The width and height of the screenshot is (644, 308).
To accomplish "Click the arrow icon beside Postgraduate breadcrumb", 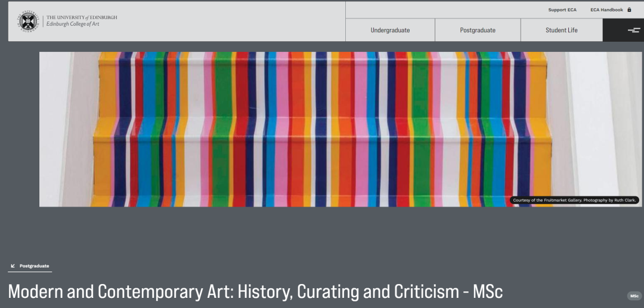I will (x=13, y=266).
